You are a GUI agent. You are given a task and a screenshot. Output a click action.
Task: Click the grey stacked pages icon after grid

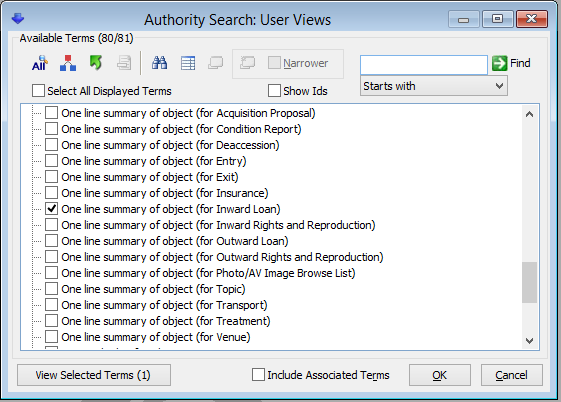216,63
